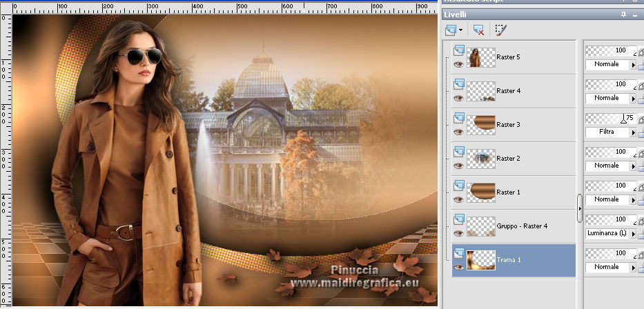Image resolution: width=644 pixels, height=309 pixels.
Task: Toggle visibility of the Raster 4 layer
Action: (459, 98)
